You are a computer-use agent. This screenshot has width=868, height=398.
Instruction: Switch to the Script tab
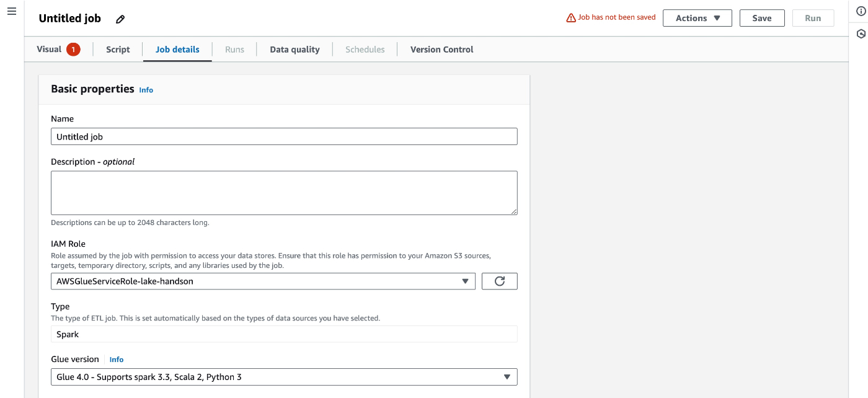point(118,50)
